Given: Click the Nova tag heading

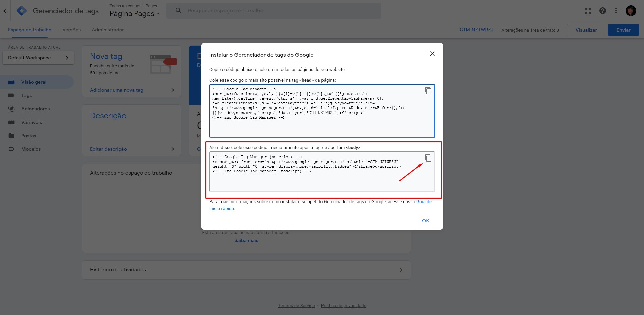Looking at the screenshot, I should [106, 56].
